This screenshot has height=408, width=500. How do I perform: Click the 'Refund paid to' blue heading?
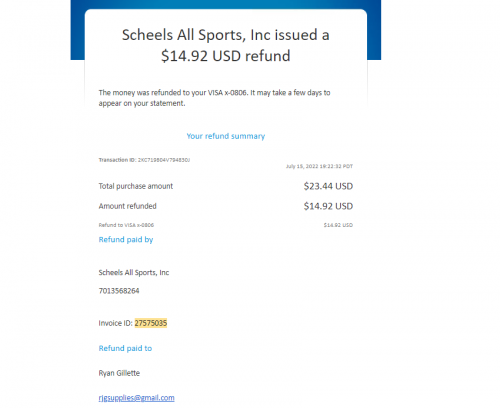(x=125, y=348)
